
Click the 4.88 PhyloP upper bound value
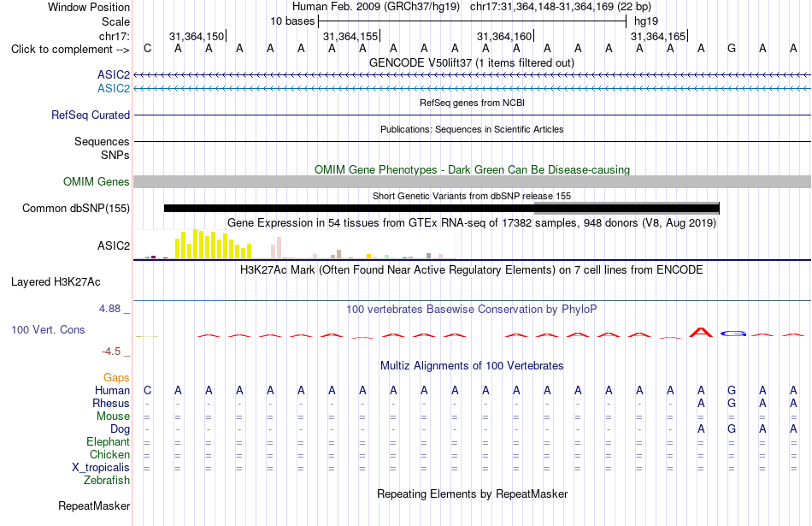[x=109, y=309]
